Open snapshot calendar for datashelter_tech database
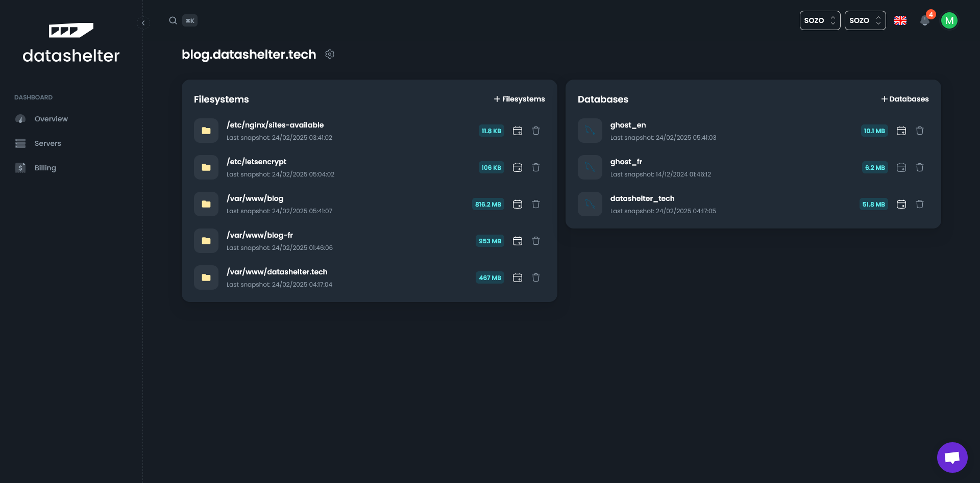The image size is (980, 483). [x=901, y=204]
